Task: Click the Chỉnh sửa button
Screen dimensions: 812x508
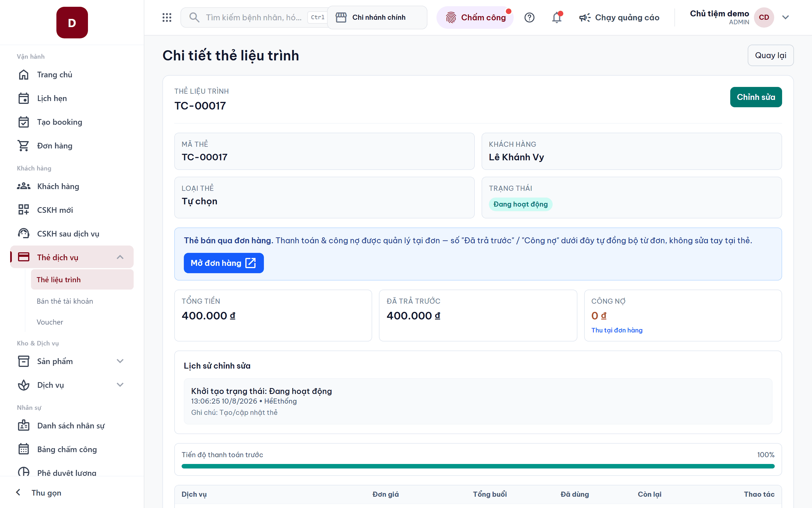Action: coord(756,97)
